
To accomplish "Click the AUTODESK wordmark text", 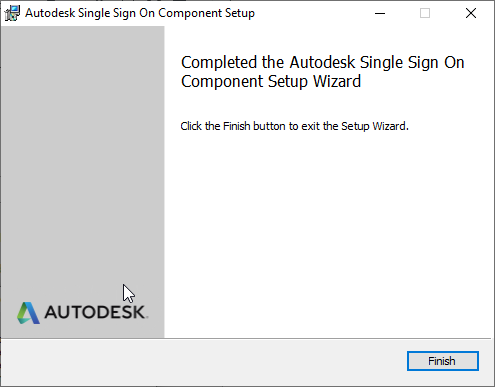I will coord(96,312).
